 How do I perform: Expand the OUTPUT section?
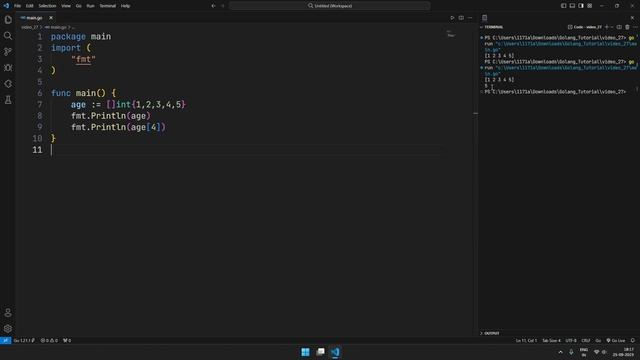pos(490,333)
